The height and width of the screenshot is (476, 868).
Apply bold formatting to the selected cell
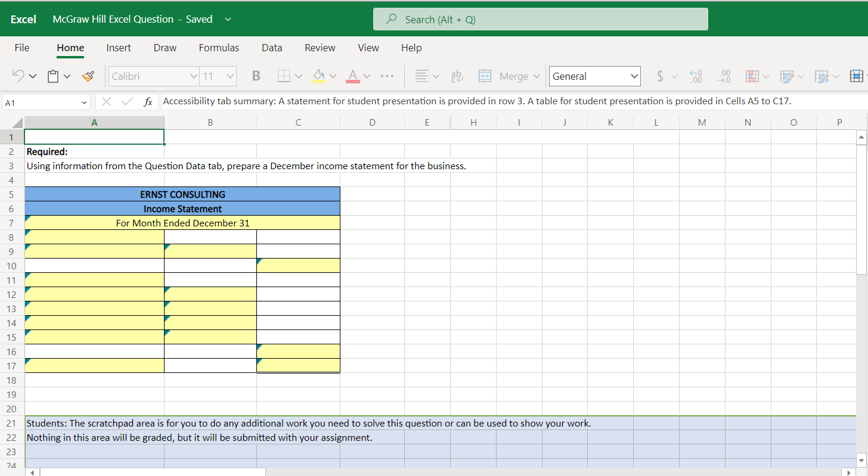point(256,76)
